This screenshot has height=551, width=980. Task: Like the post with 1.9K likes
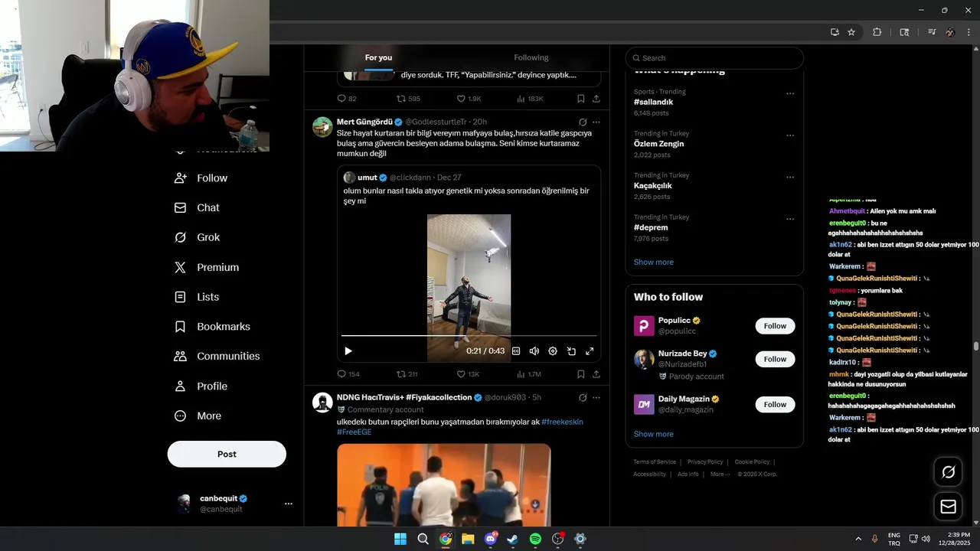(x=469, y=99)
